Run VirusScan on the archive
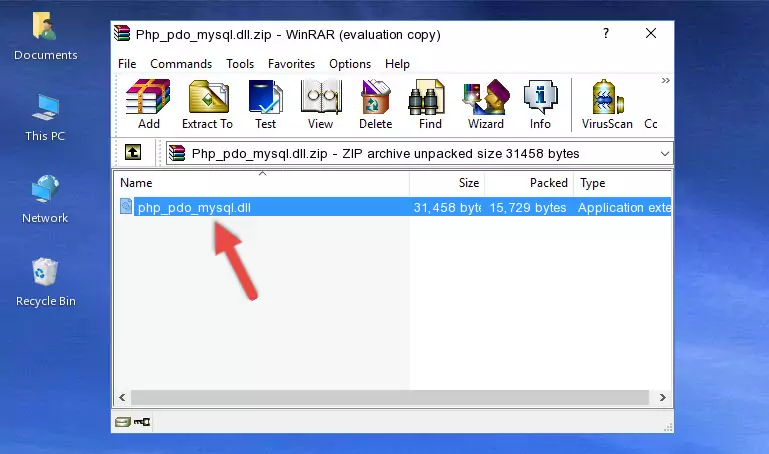 tap(607, 104)
